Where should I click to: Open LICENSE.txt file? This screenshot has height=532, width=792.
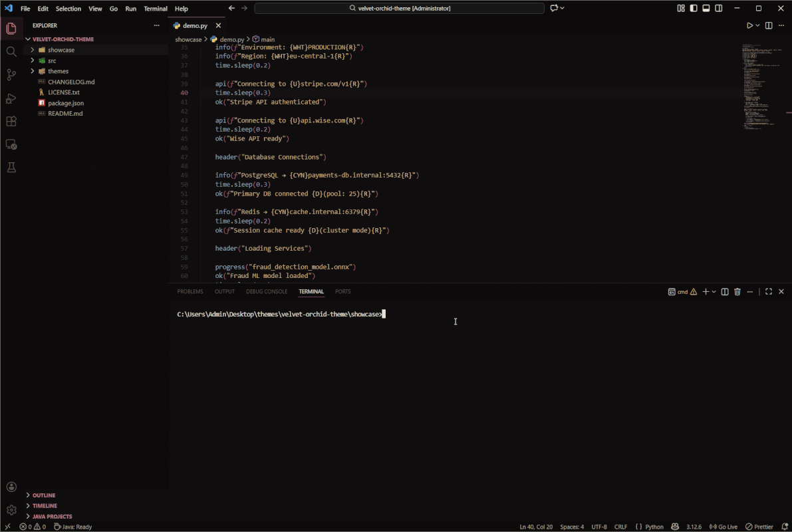pos(96,92)
